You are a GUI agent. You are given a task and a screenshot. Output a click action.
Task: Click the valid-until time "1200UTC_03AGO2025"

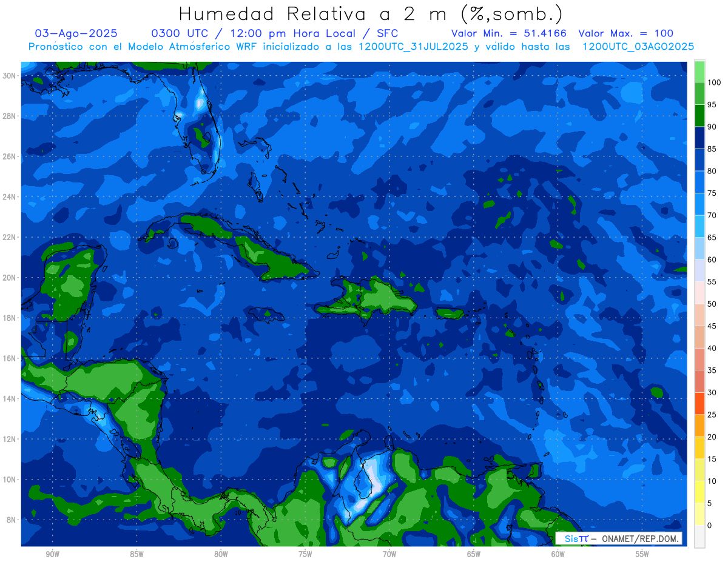[638, 46]
